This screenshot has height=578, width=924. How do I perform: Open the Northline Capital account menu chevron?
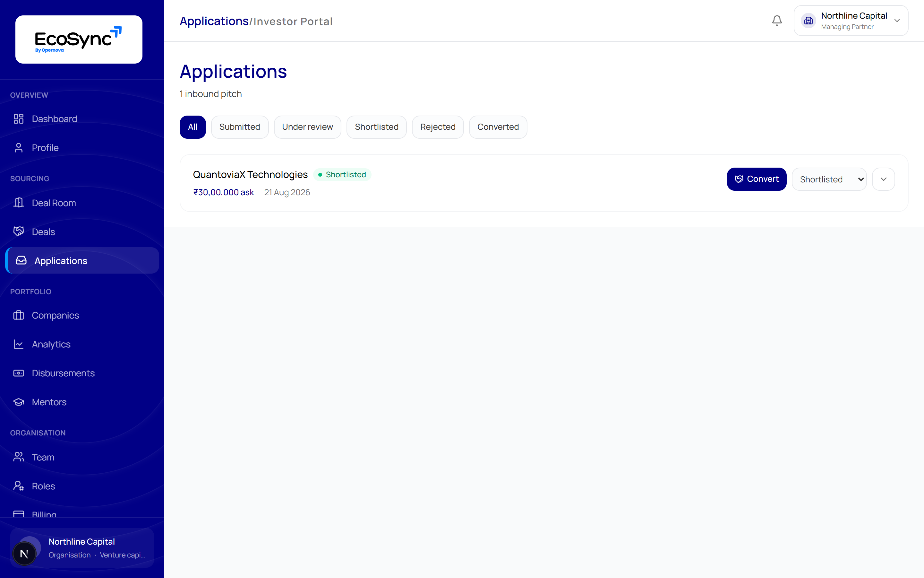pyautogui.click(x=897, y=21)
